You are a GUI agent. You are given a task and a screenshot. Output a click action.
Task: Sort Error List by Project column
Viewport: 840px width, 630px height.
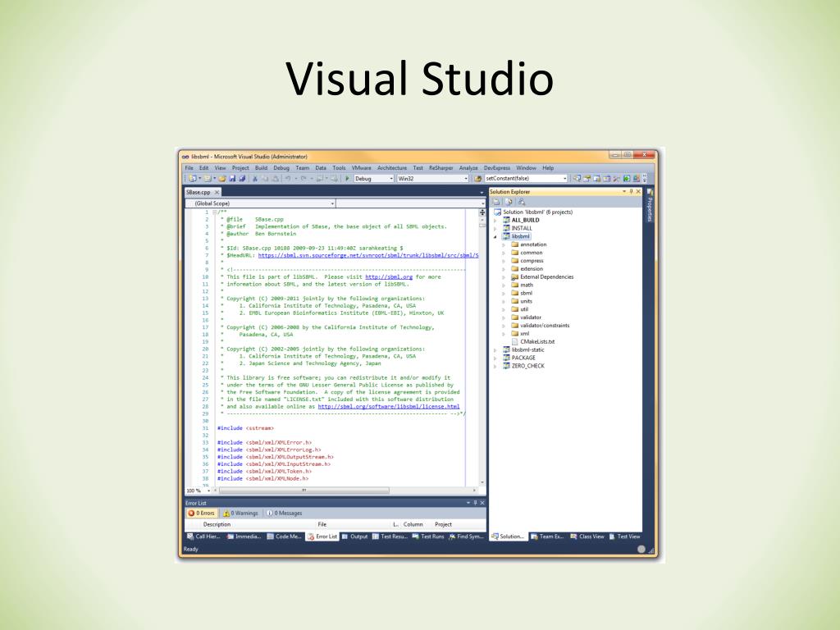[x=443, y=524]
